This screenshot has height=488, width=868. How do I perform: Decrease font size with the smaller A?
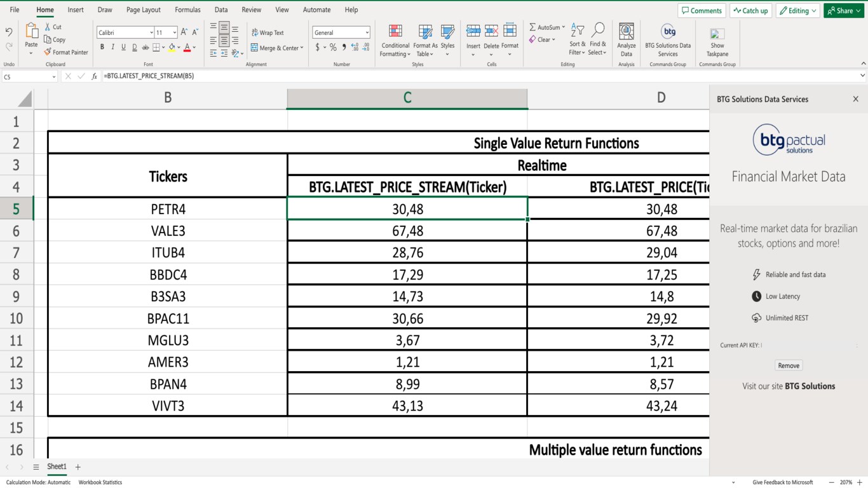(195, 32)
